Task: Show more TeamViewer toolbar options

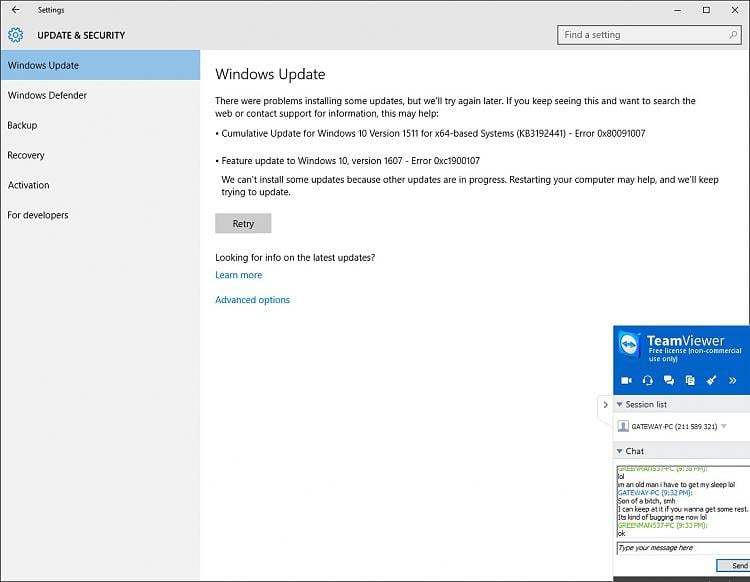Action: coord(732,381)
